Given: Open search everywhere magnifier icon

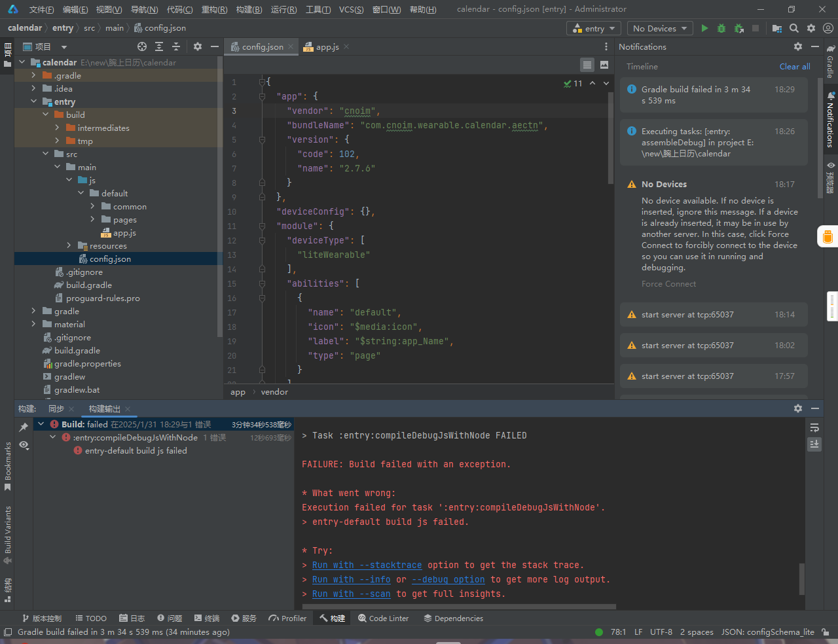Looking at the screenshot, I should click(794, 28).
